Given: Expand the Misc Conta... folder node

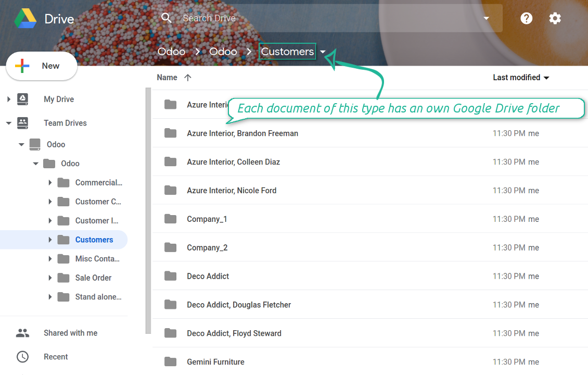Looking at the screenshot, I should click(50, 259).
